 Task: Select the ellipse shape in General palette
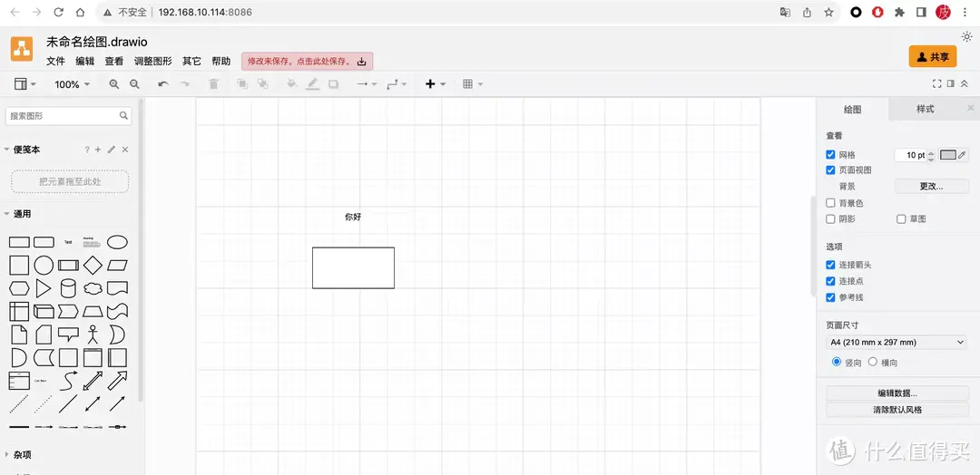[x=117, y=242]
